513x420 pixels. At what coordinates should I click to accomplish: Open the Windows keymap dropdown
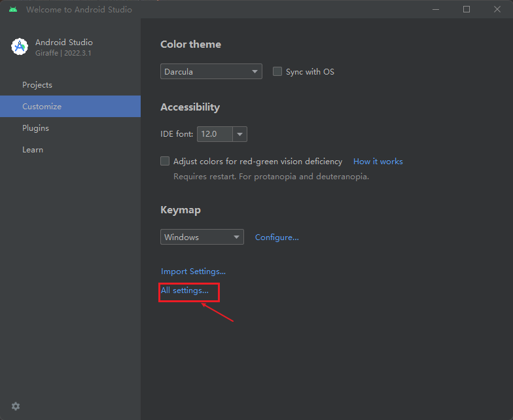tap(202, 237)
